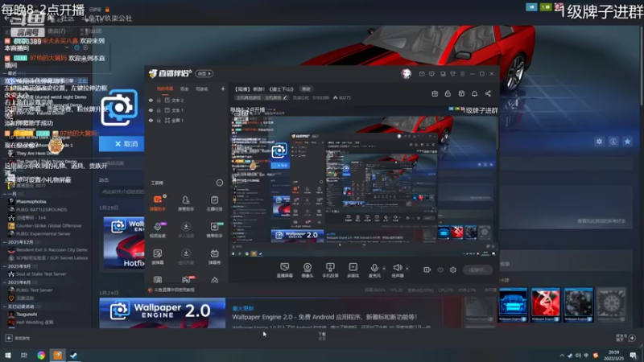
Task: Expand the microphone options arrow
Action: pos(384,269)
